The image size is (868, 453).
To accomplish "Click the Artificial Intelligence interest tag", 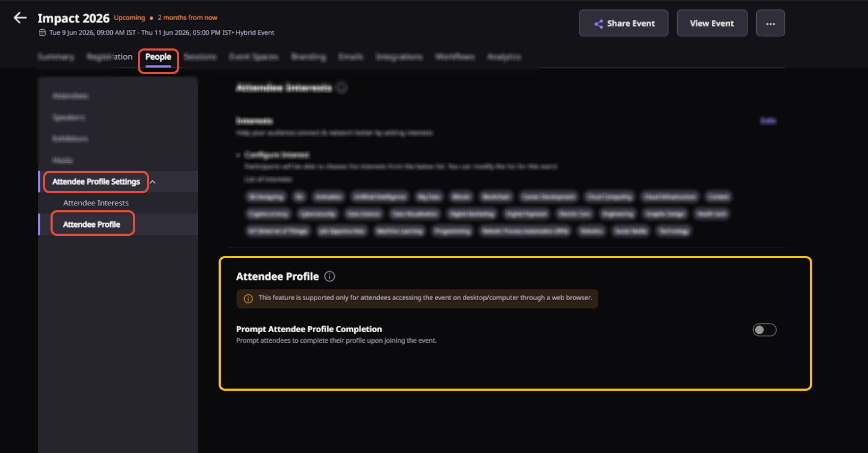I will click(380, 197).
